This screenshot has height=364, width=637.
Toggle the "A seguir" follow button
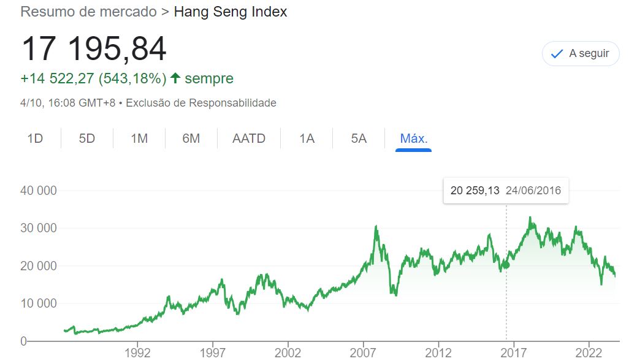pyautogui.click(x=580, y=54)
